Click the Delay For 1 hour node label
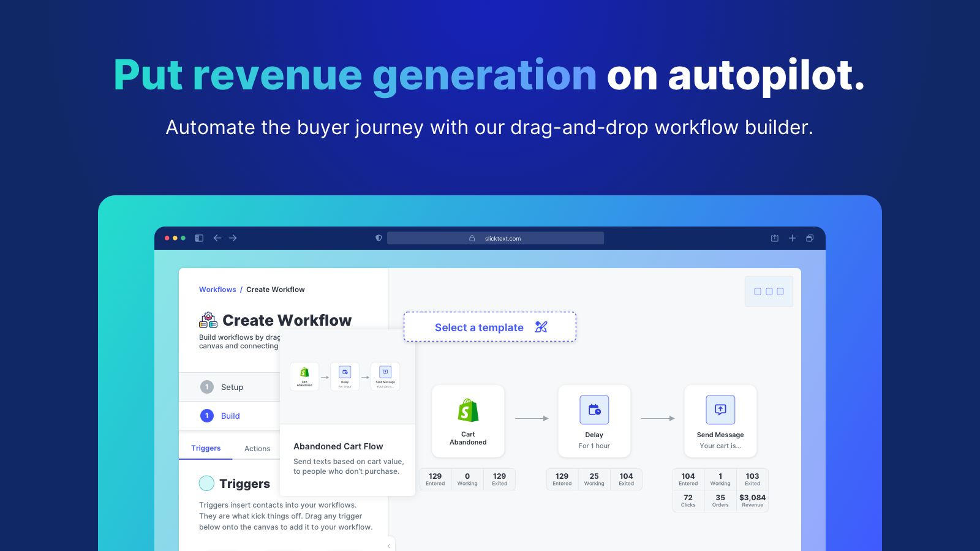Viewport: 980px width, 551px height. [594, 440]
